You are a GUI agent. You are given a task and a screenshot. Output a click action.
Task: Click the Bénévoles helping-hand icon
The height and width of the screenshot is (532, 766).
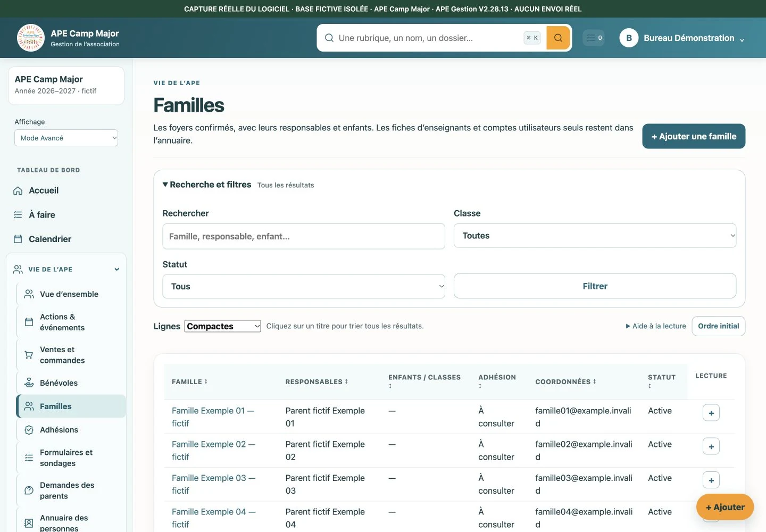coord(29,383)
